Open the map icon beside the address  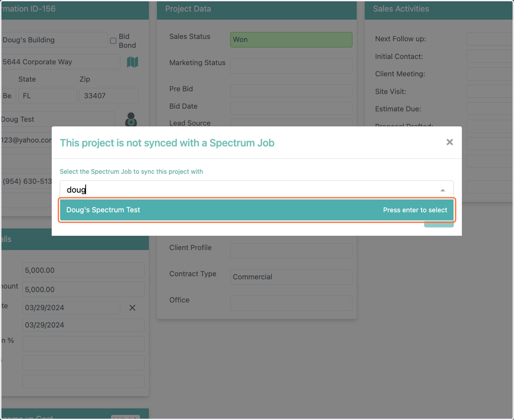click(x=132, y=62)
